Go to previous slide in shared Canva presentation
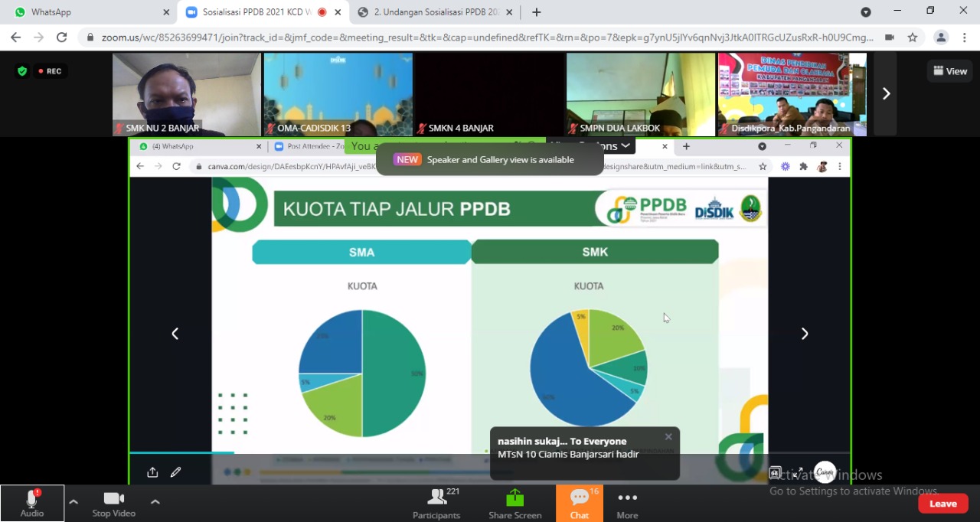980x522 pixels. pos(175,334)
